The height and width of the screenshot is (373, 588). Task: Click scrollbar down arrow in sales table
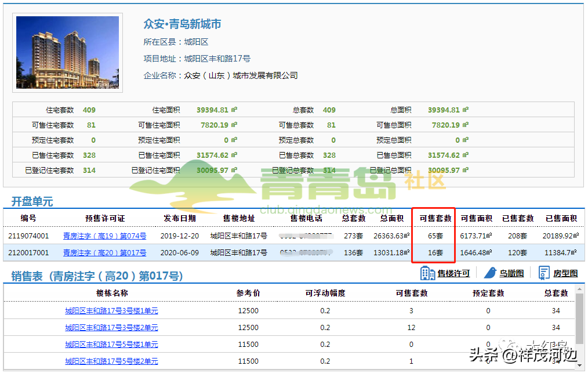coord(579,365)
